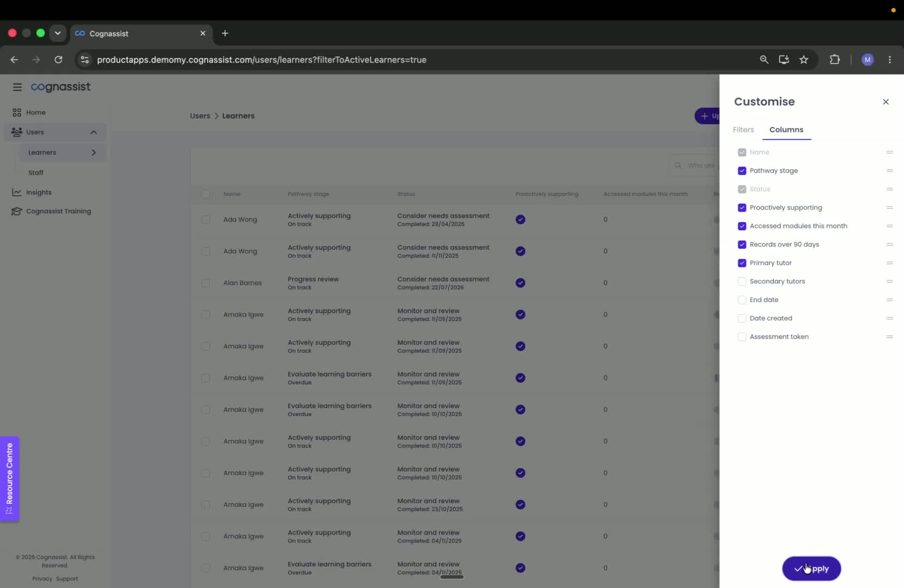
Task: Click the purple add button near breadcrumb
Action: tap(707, 116)
